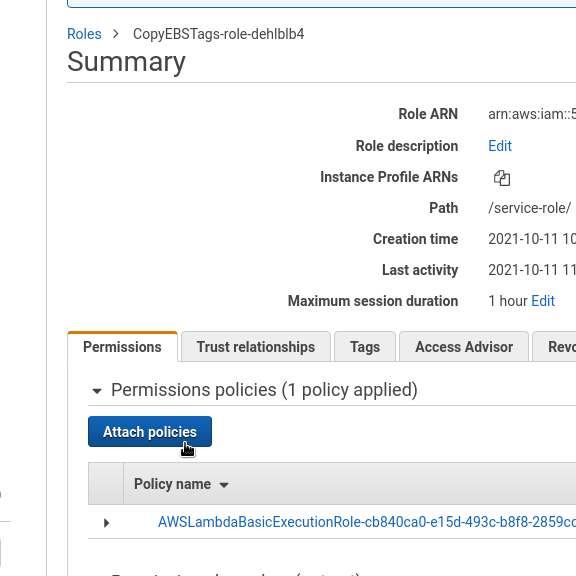Click the breadcrumb chevron after Roles

(x=116, y=34)
